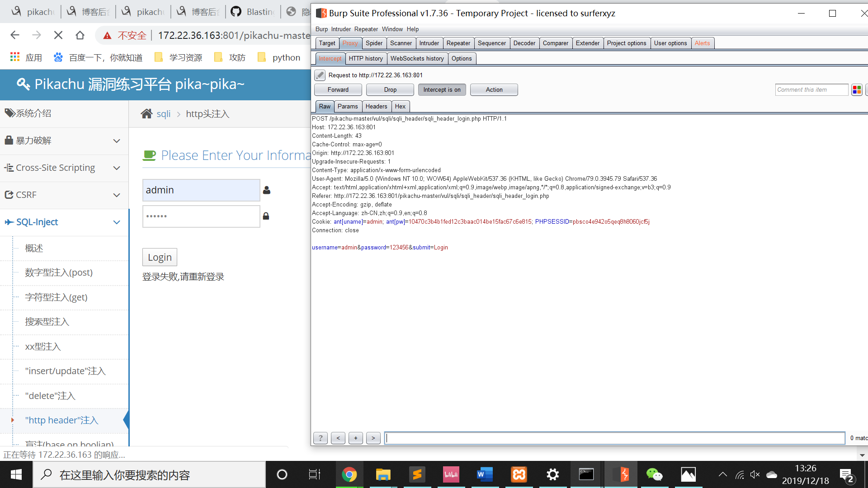Click the next match arrow button
868x488 pixels.
click(373, 438)
